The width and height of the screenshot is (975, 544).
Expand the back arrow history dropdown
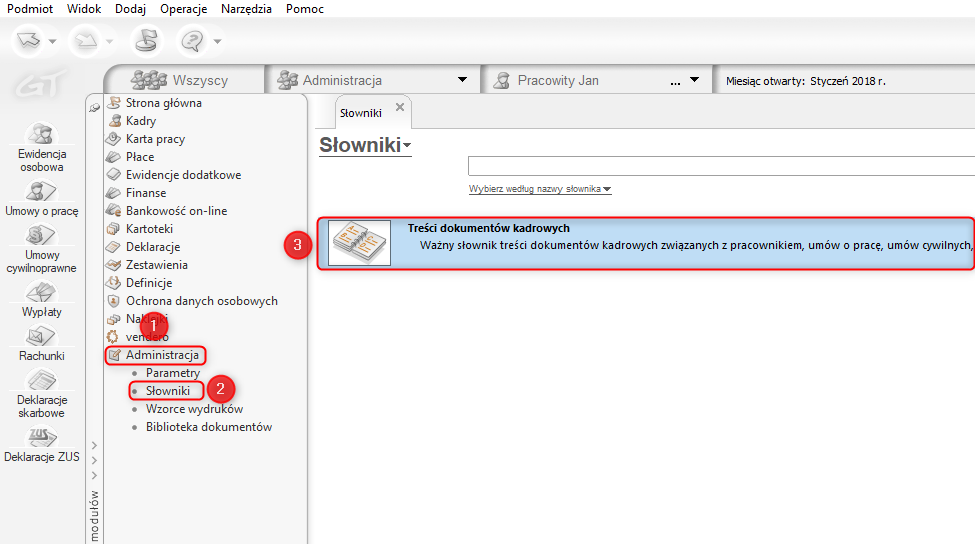pos(52,42)
